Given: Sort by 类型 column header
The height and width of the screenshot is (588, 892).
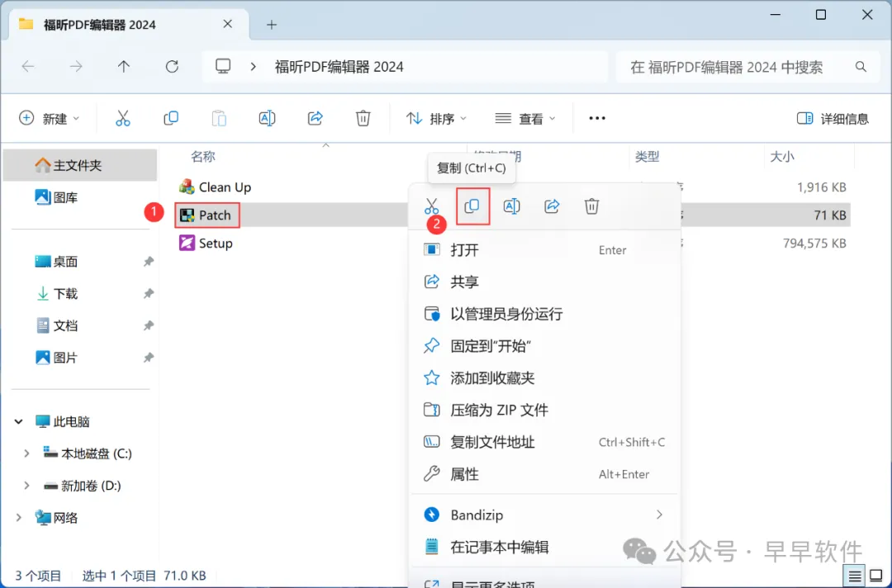Looking at the screenshot, I should [647, 156].
